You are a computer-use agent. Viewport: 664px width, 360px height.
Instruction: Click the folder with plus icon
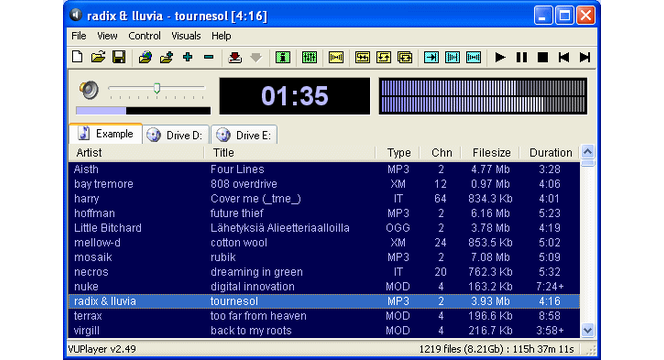(x=166, y=57)
